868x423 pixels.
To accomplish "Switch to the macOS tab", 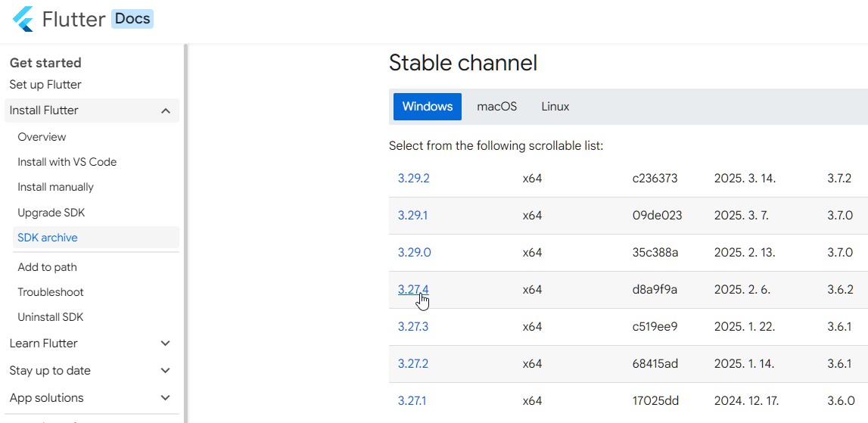I will [x=497, y=106].
